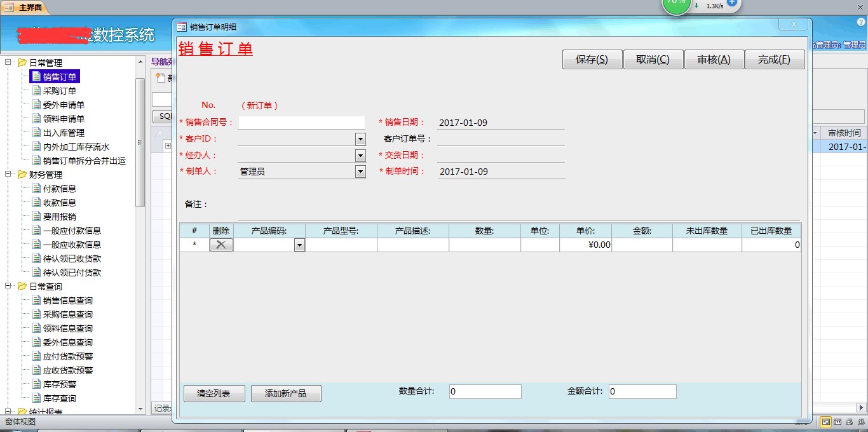Image resolution: width=868 pixels, height=432 pixels.
Task: Click 付款信息 document icon in sidebar
Action: [36, 189]
